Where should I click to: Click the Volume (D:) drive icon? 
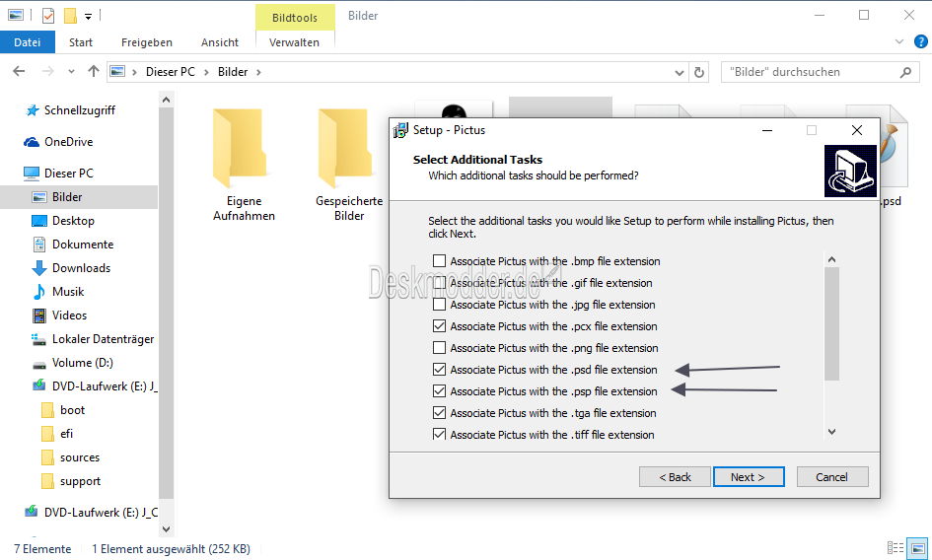click(x=39, y=364)
